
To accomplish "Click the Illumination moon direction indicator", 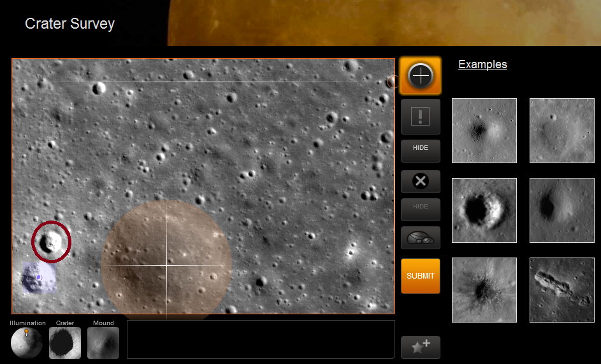I will (x=27, y=343).
